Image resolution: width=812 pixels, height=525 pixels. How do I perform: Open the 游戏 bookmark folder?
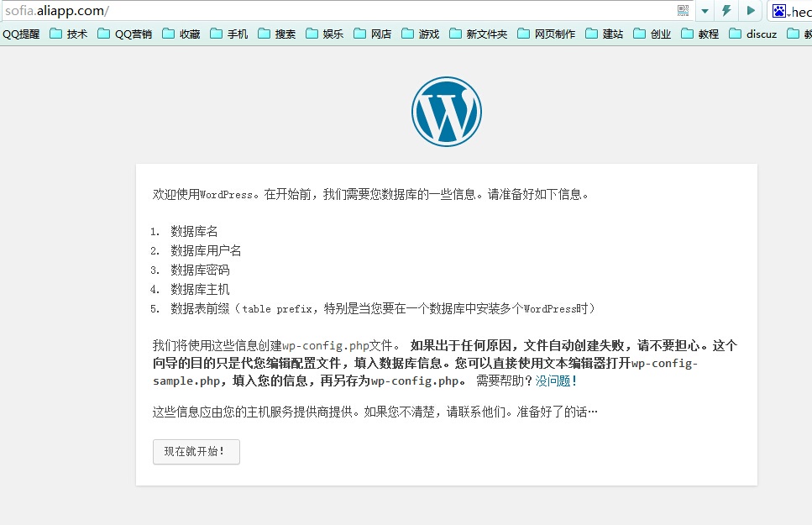(421, 34)
